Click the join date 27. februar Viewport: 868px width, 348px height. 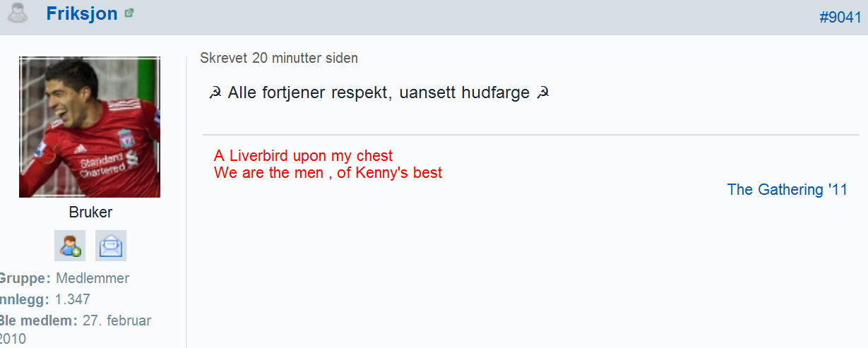[x=117, y=320]
